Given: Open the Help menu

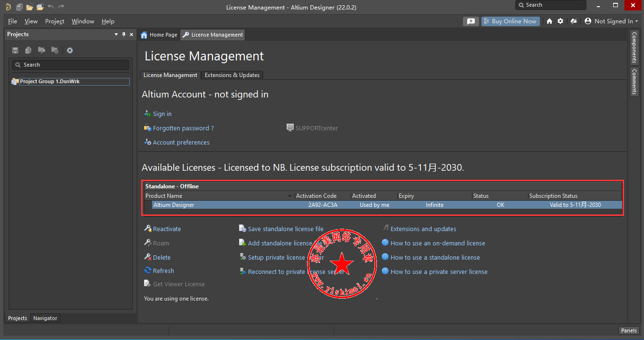Looking at the screenshot, I should (x=108, y=21).
